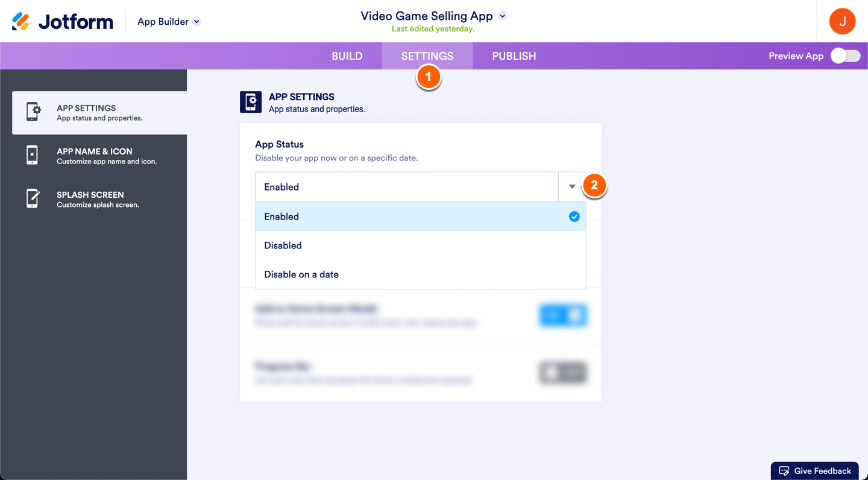Image resolution: width=868 pixels, height=480 pixels.
Task: Click the Splash Screen pencil icon
Action: [33, 199]
